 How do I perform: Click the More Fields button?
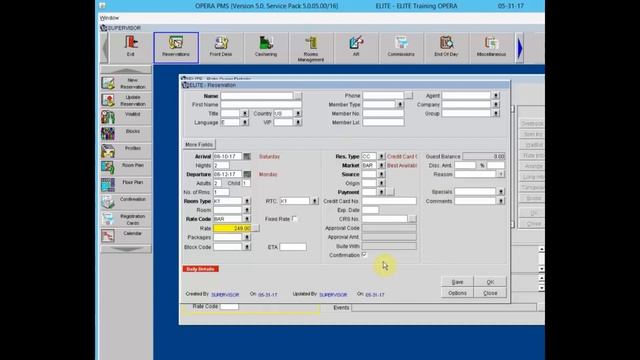(x=199, y=144)
